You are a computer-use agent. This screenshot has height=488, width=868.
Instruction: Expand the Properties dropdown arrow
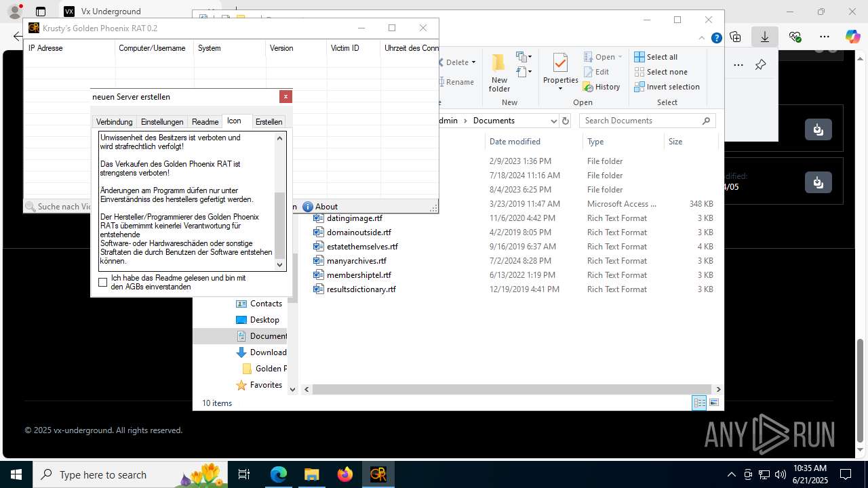pyautogui.click(x=560, y=89)
